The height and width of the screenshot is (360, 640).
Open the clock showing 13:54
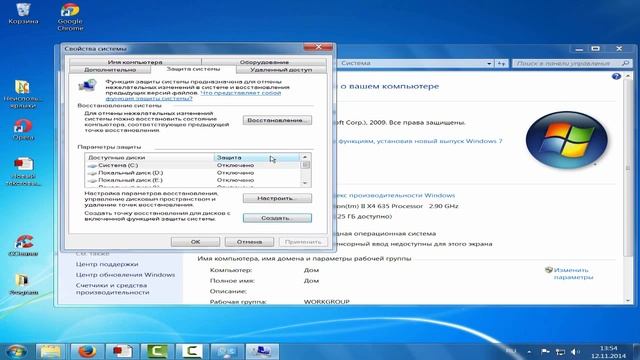(x=608, y=352)
